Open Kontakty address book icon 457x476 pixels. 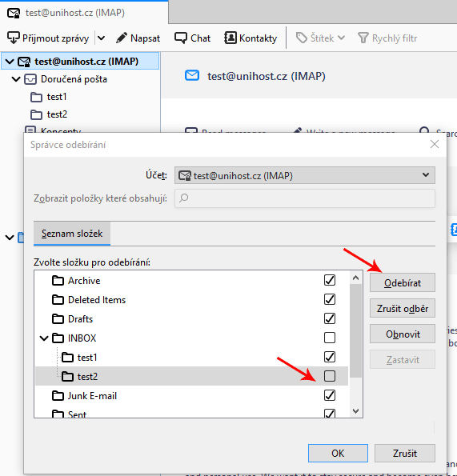click(x=231, y=38)
